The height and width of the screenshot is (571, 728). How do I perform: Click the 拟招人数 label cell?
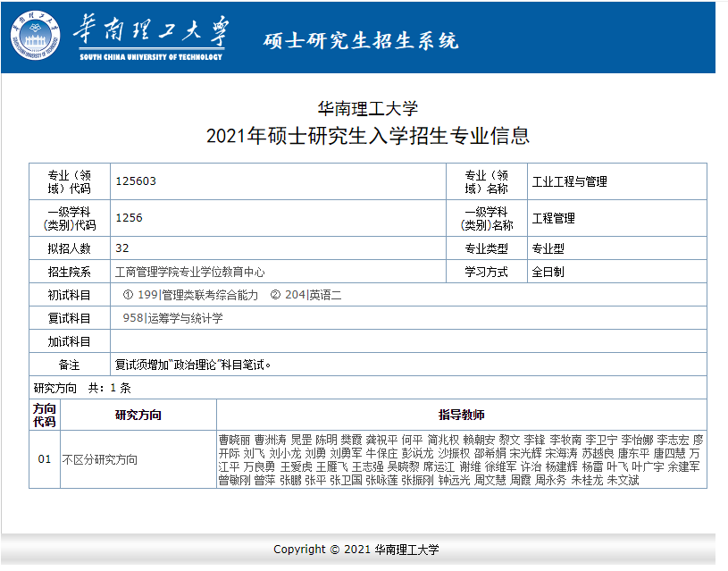(70, 248)
